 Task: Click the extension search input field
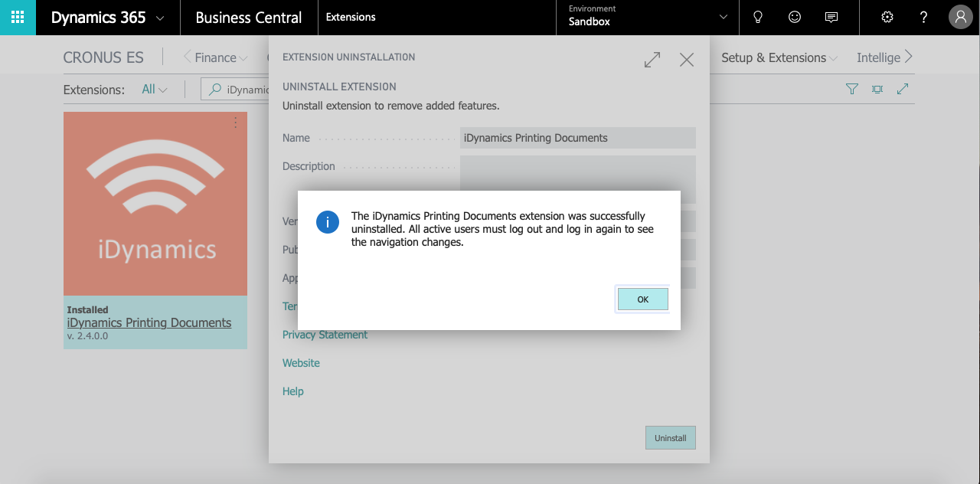236,90
